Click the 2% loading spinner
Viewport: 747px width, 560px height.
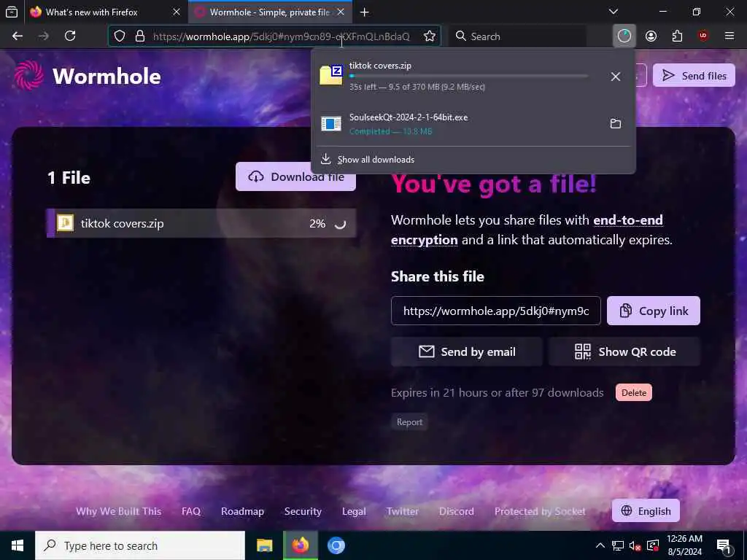(340, 224)
